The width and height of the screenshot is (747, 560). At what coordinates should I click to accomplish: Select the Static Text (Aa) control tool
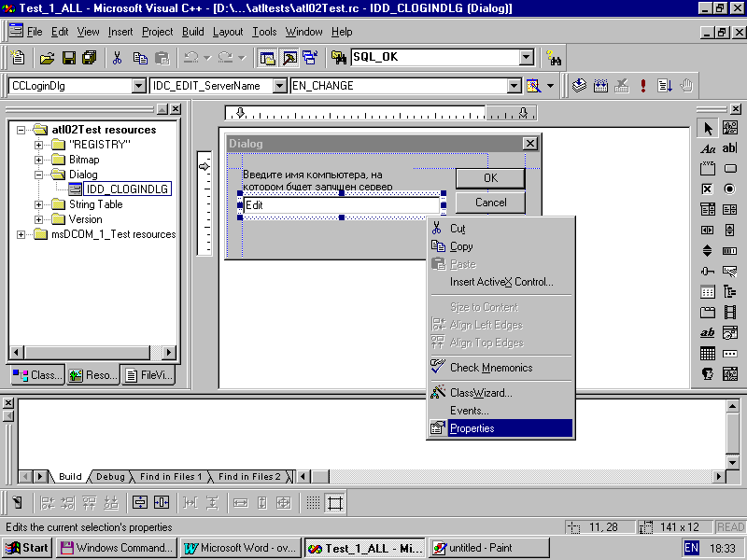click(x=708, y=148)
